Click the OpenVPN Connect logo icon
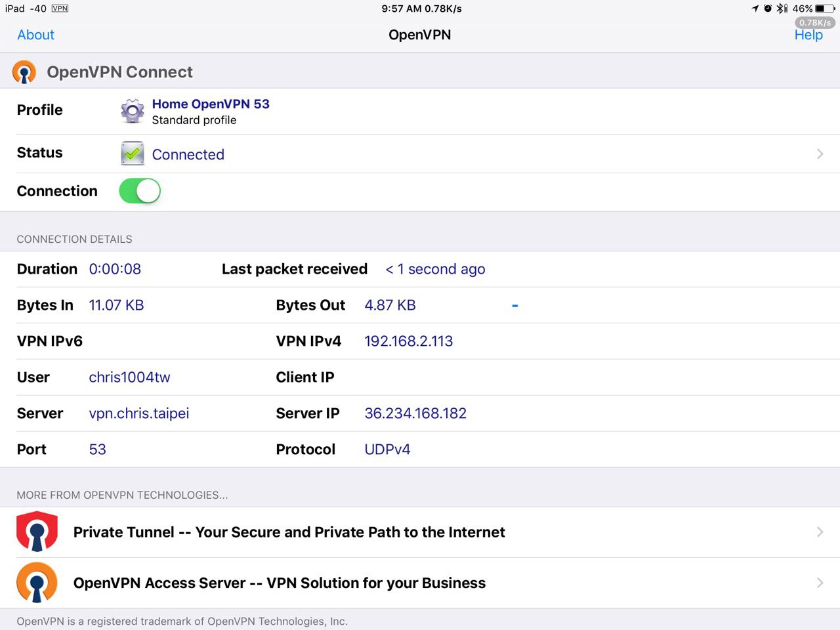This screenshot has height=630, width=840. (x=24, y=72)
